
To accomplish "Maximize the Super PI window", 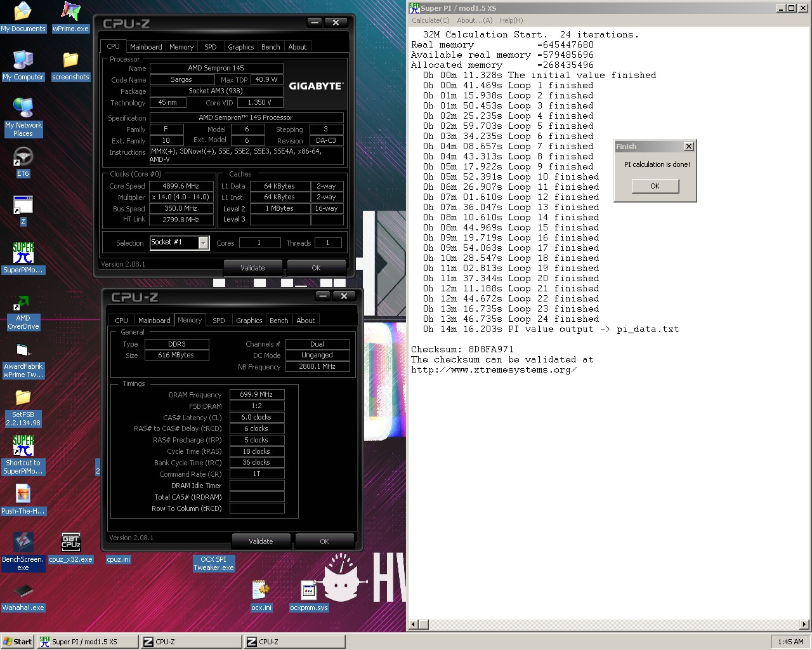I will 791,8.
